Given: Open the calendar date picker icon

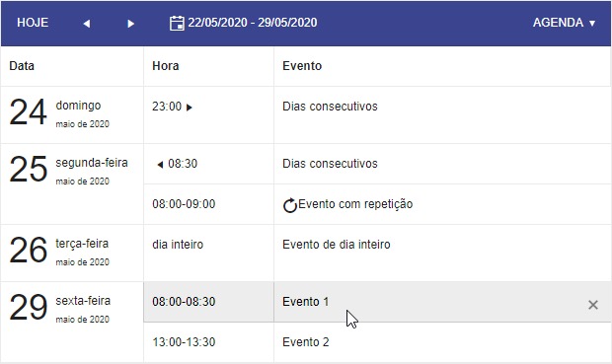Looking at the screenshot, I should [177, 23].
